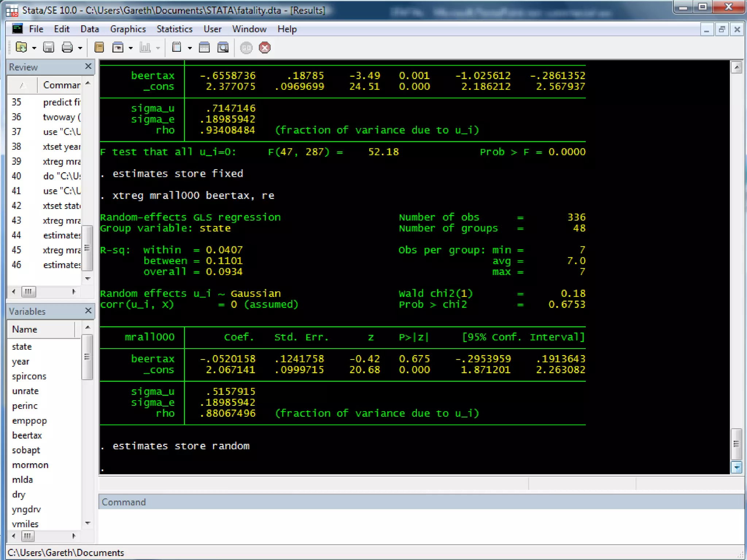Click the Results window scroll down arrow
This screenshot has width=747, height=560.
pos(736,467)
